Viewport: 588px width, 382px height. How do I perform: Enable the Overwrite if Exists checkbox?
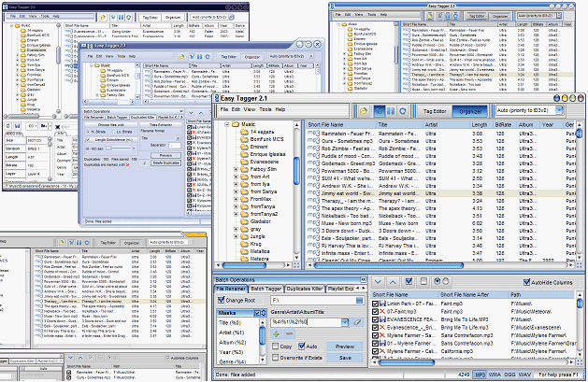pyautogui.click(x=275, y=358)
